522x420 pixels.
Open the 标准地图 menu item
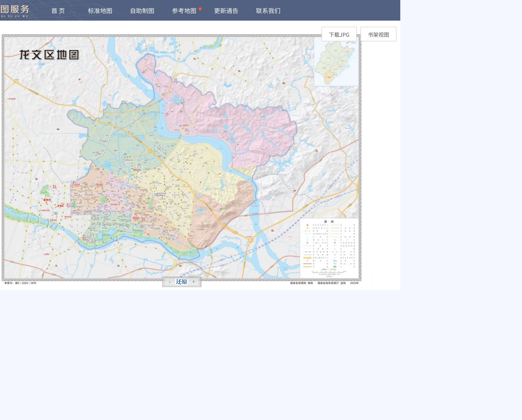click(x=100, y=11)
